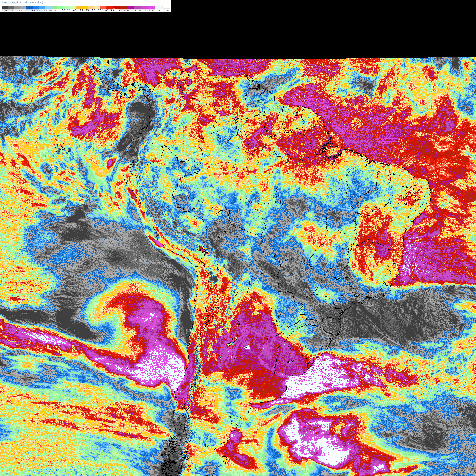Select the bright yellow swatch above 7.0
Screen dimensions: 476x476
pos(85,7)
